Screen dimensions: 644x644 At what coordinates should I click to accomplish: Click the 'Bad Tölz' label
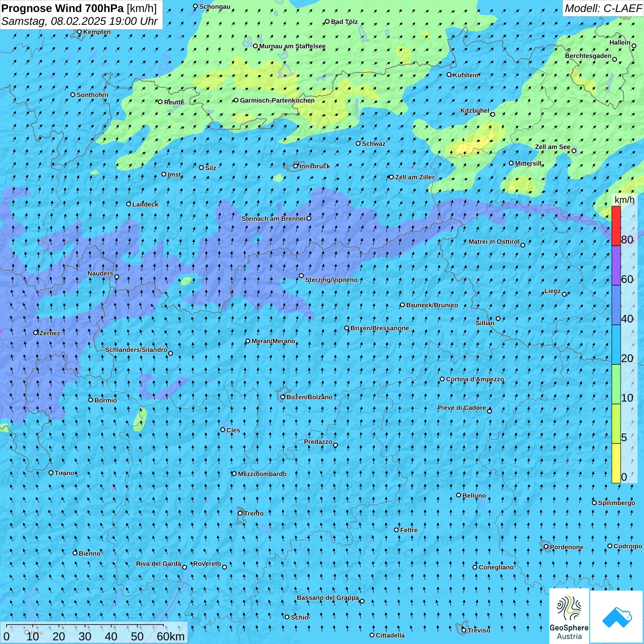pyautogui.click(x=344, y=22)
